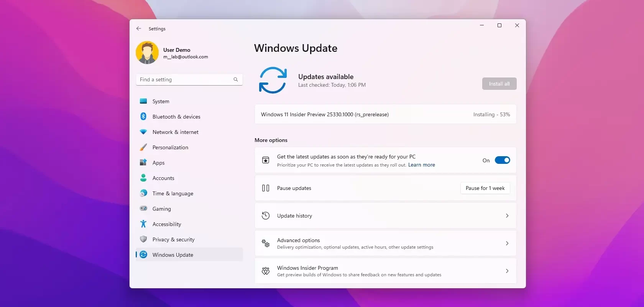Click the Apps icon in sidebar
Image resolution: width=644 pixels, height=307 pixels.
tap(143, 162)
